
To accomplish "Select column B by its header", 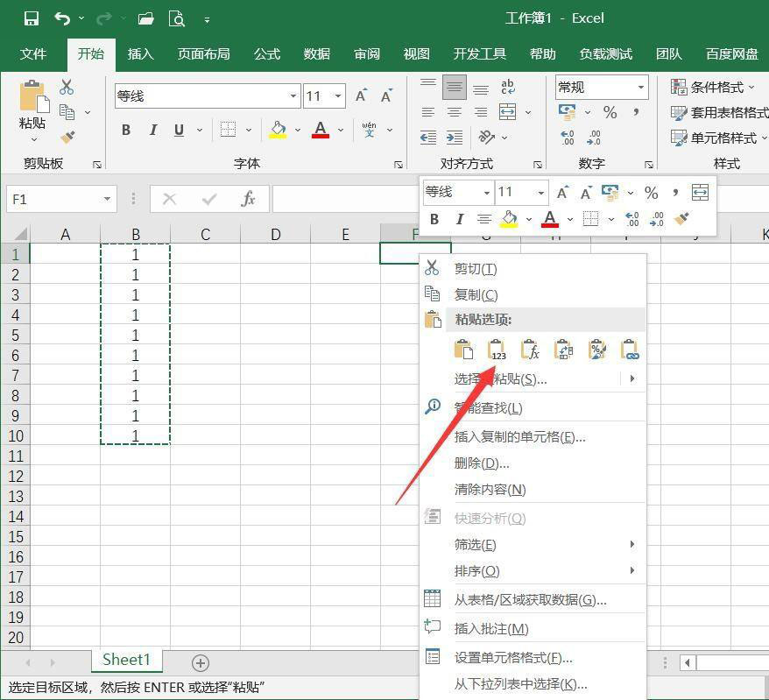I will pos(136,234).
